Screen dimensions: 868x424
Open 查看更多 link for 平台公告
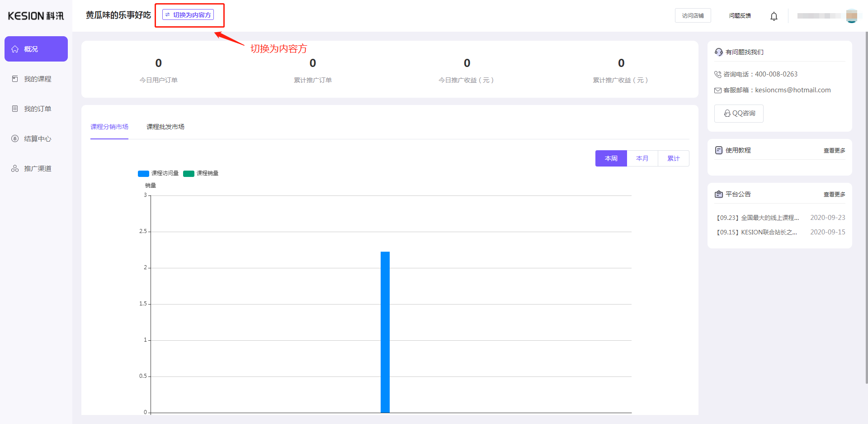(x=834, y=195)
